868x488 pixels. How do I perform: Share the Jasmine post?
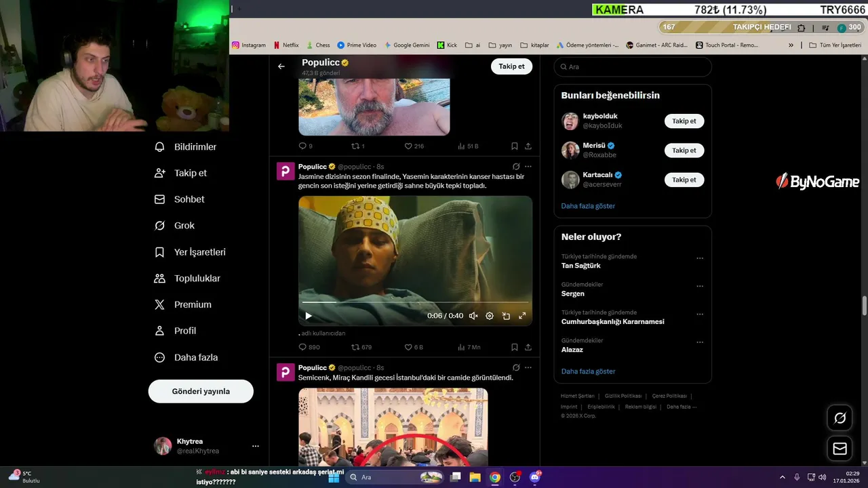pyautogui.click(x=528, y=347)
